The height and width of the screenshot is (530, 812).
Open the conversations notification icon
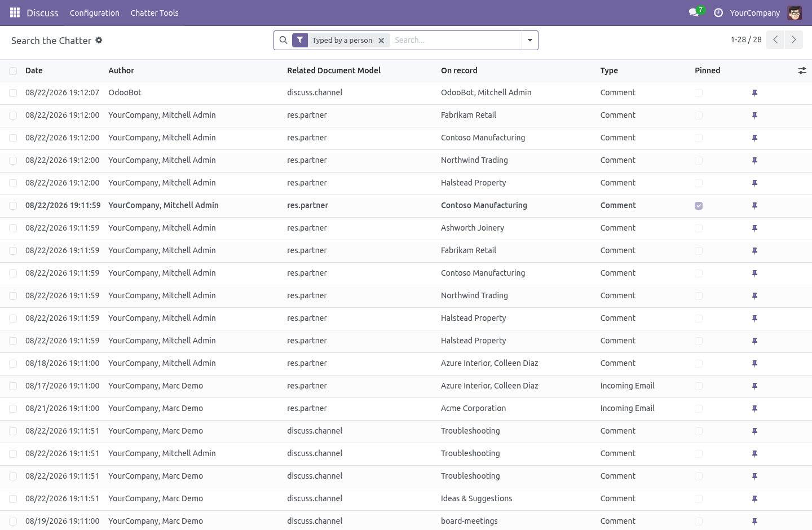(x=694, y=12)
